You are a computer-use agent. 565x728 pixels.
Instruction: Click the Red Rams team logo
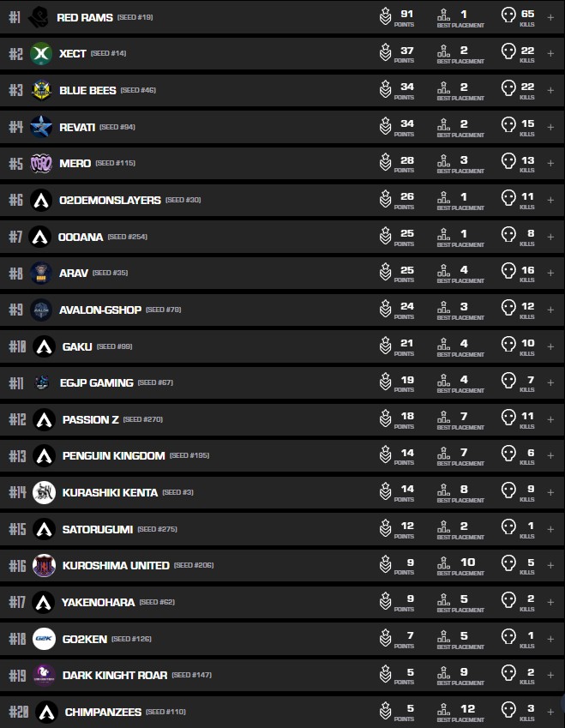[39, 16]
